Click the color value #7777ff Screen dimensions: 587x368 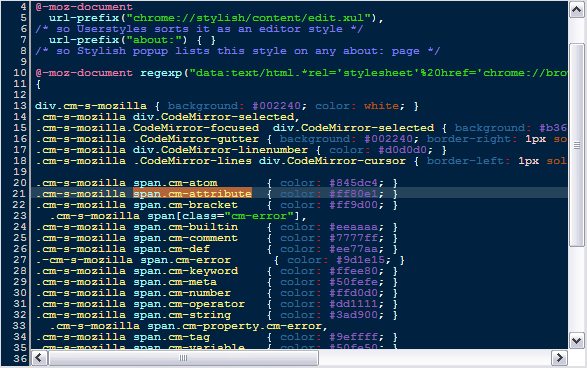coord(353,238)
